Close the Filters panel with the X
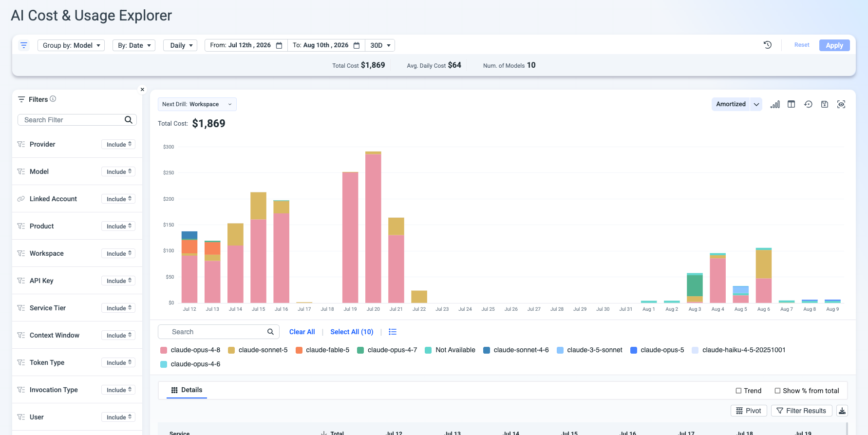 coord(142,89)
